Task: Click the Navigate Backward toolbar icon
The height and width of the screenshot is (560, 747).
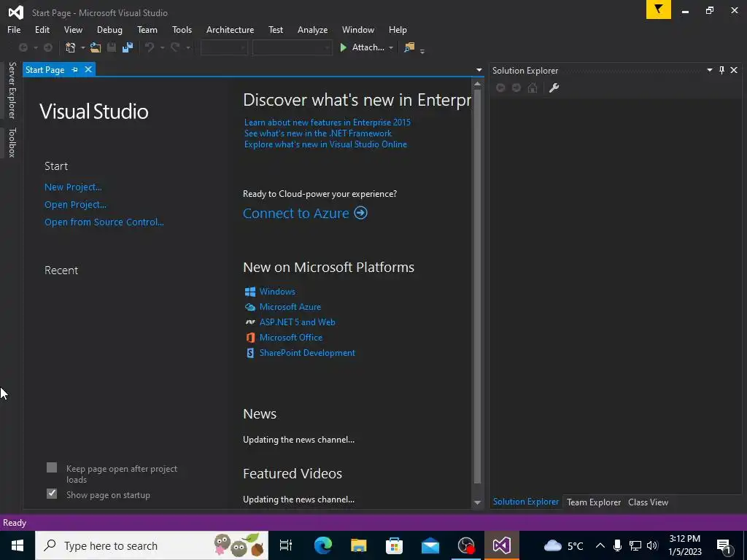Action: coord(23,47)
